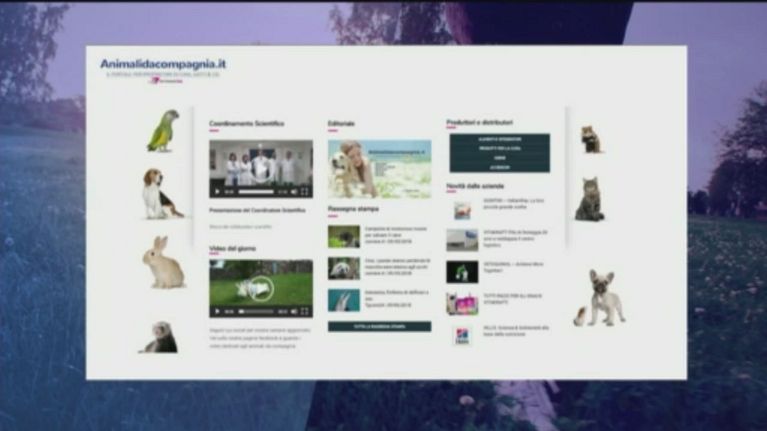Open the rabbit category icon
Image resolution: width=767 pixels, height=431 pixels.
coord(162,263)
